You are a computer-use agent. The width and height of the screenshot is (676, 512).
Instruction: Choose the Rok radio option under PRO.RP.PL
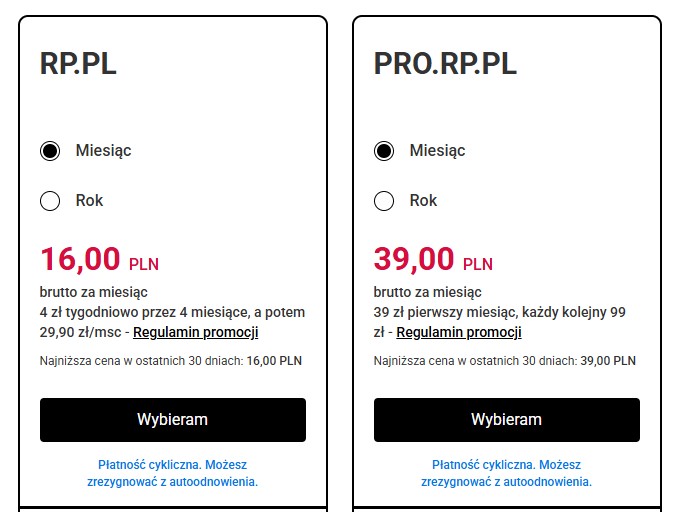point(384,201)
